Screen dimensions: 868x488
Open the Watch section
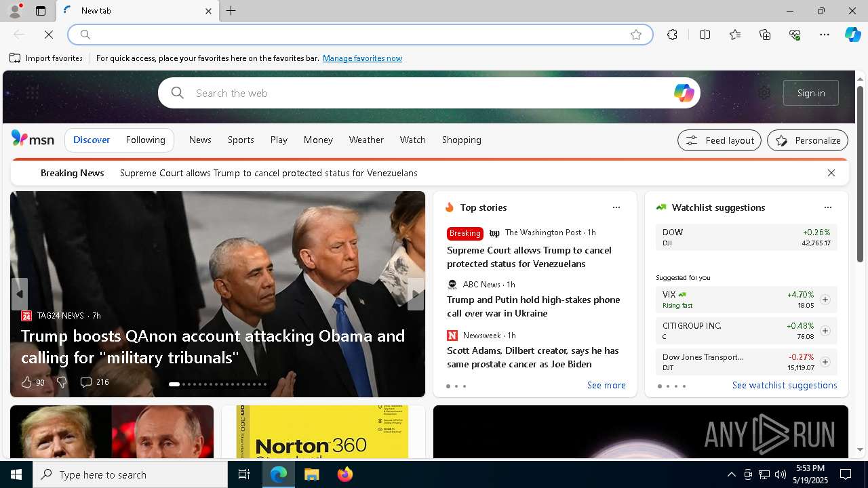point(412,140)
